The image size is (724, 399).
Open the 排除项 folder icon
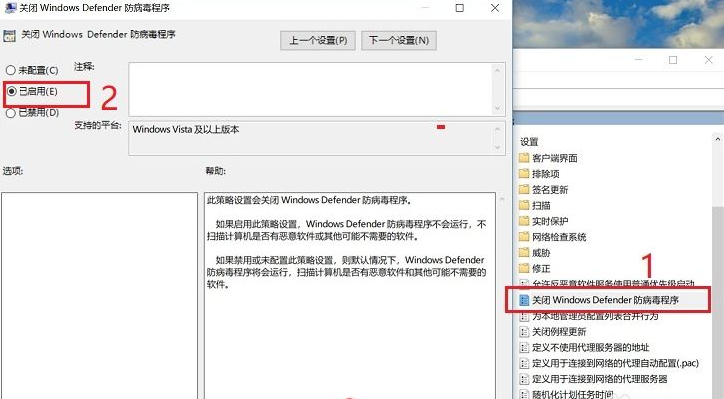point(524,174)
